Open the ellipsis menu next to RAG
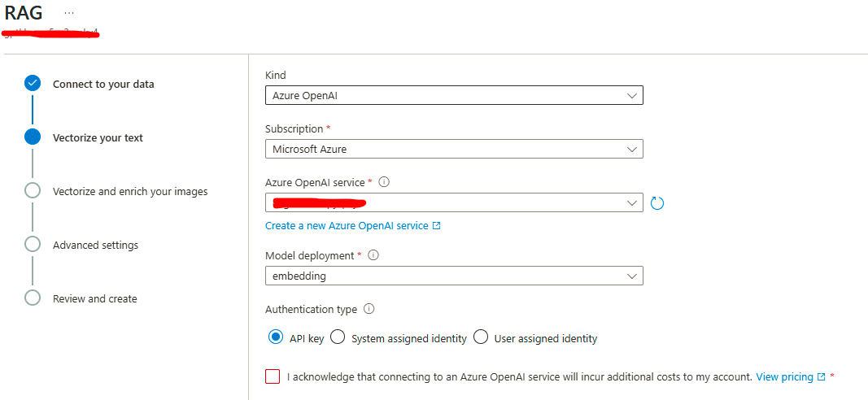This screenshot has width=868, height=400. [69, 12]
